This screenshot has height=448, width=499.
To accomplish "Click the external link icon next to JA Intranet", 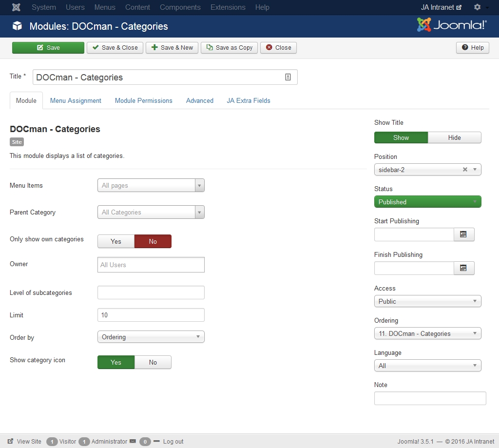I will click(459, 7).
